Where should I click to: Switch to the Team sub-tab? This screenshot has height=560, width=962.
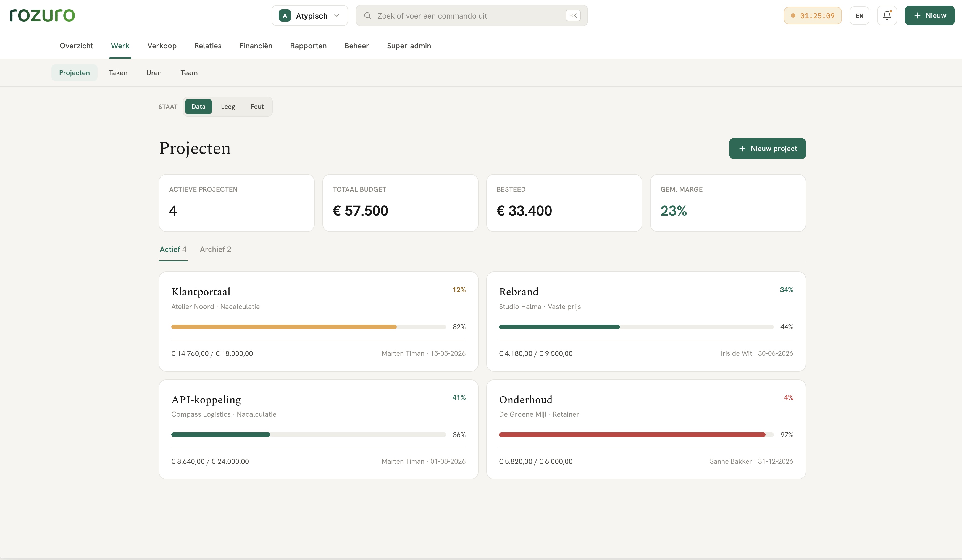(x=189, y=72)
